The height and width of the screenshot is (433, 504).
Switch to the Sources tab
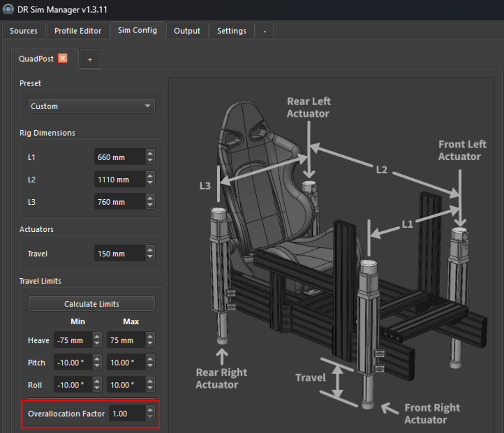pyautogui.click(x=24, y=31)
